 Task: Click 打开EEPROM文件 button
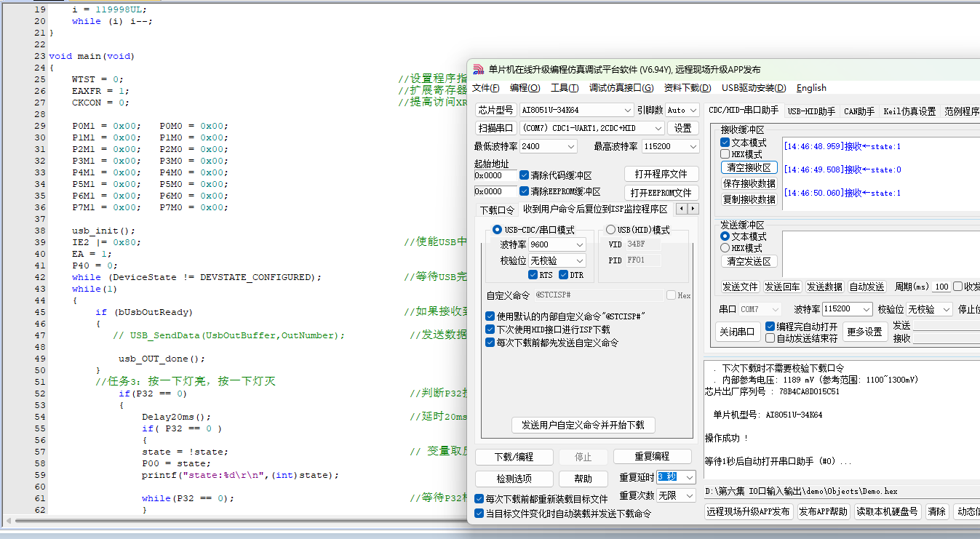661,193
